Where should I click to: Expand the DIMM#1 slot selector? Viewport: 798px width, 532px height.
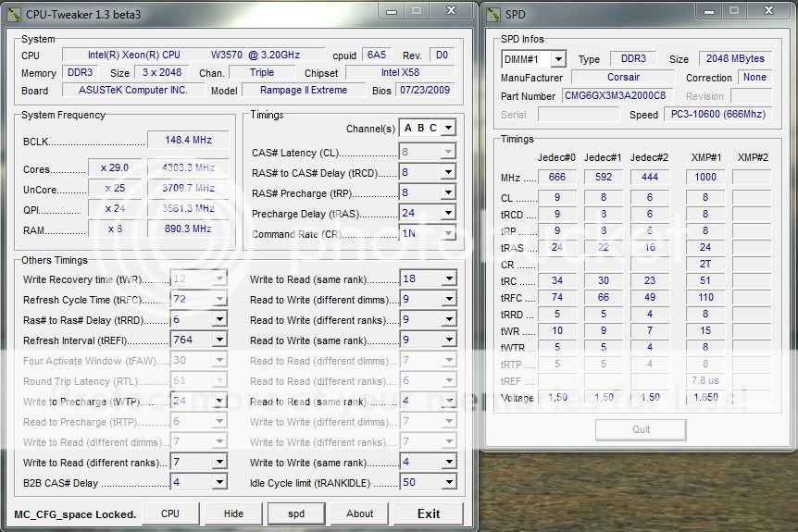click(x=557, y=59)
